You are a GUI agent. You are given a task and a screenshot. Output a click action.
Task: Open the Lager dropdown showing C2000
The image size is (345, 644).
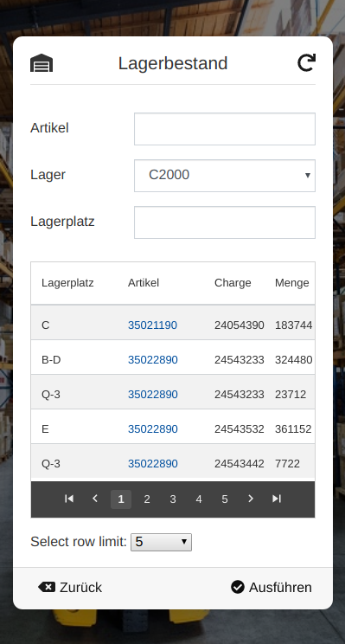pos(225,176)
